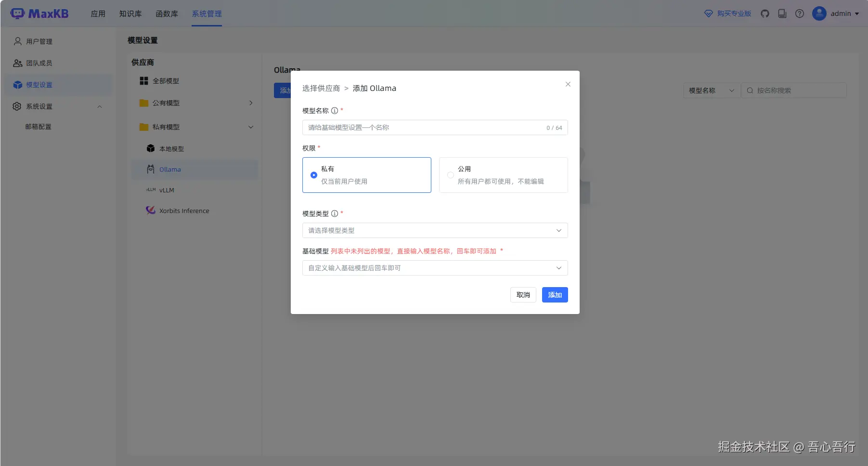The width and height of the screenshot is (868, 466).
Task: Open the 知识库 top menu
Action: pos(130,14)
